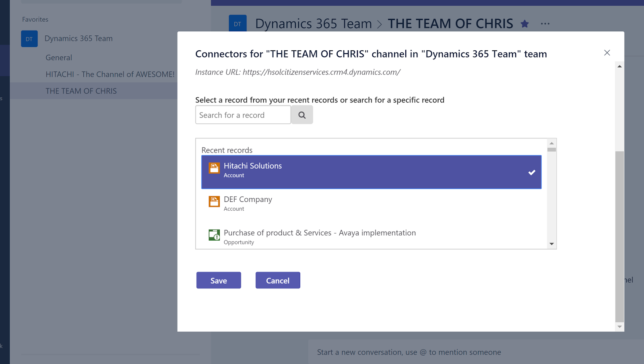Click the DEF Company account icon

pos(214,201)
